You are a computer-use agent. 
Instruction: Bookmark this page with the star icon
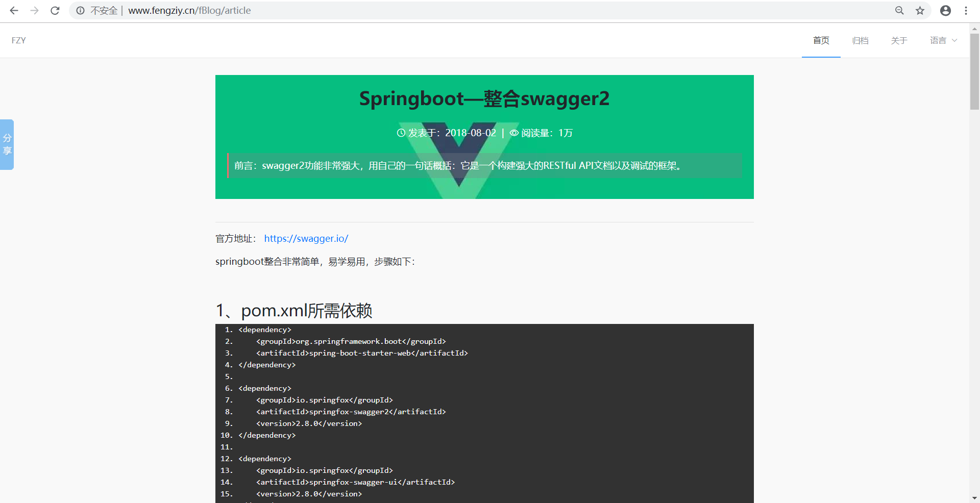[x=920, y=10]
